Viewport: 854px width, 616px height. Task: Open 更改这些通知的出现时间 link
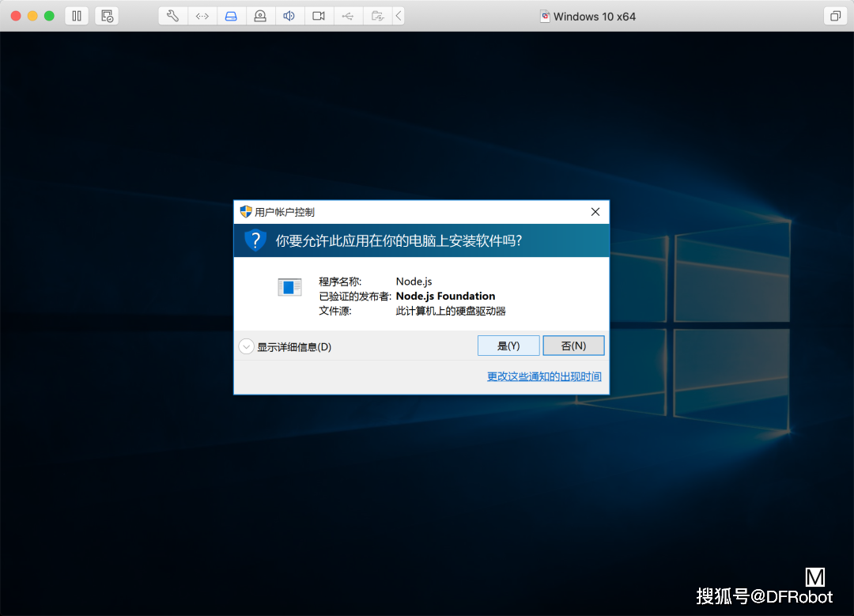click(x=544, y=376)
